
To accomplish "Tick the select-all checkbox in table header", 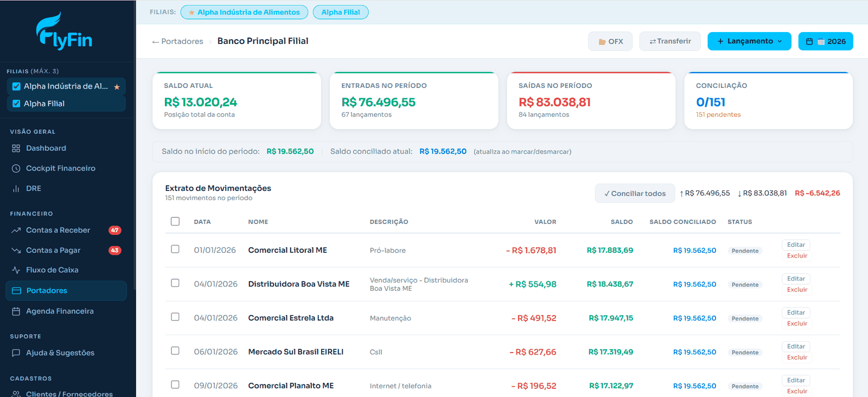I will point(175,221).
